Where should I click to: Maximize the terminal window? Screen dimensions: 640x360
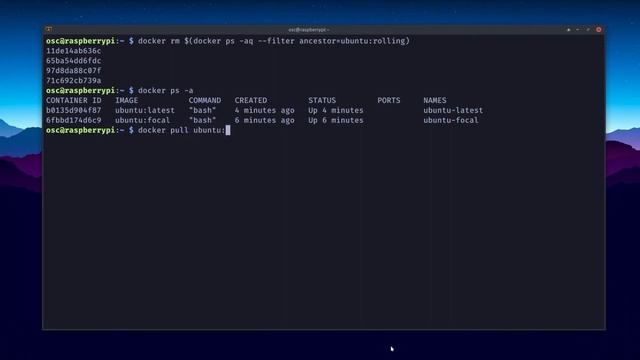[588, 29]
